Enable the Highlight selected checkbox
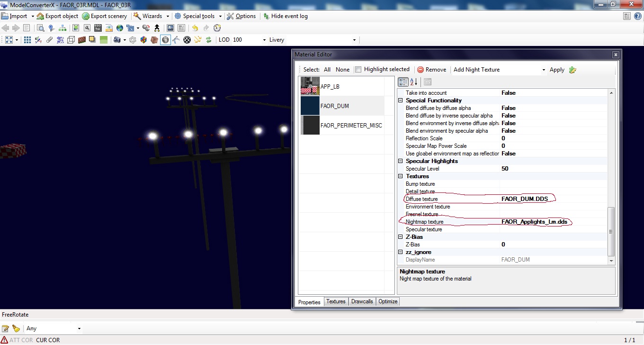 [358, 69]
